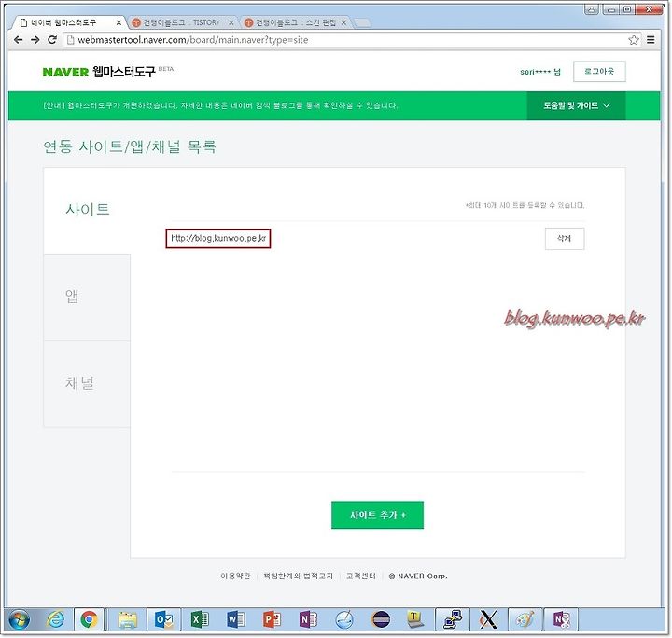Viewport: 672px width, 638px height.
Task: Go back with the browser back arrow
Action: point(18,40)
